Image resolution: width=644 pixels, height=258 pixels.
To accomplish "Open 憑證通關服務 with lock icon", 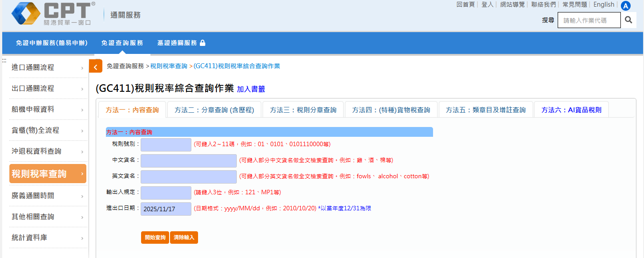I will click(181, 43).
